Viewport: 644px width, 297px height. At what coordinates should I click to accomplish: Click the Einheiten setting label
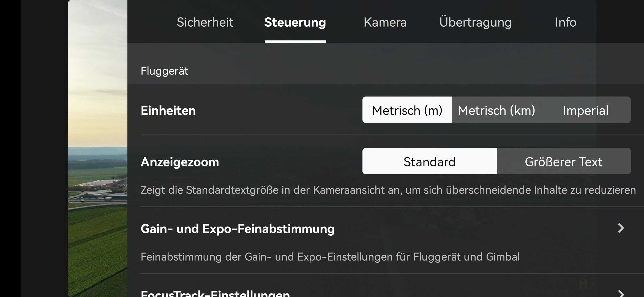168,111
